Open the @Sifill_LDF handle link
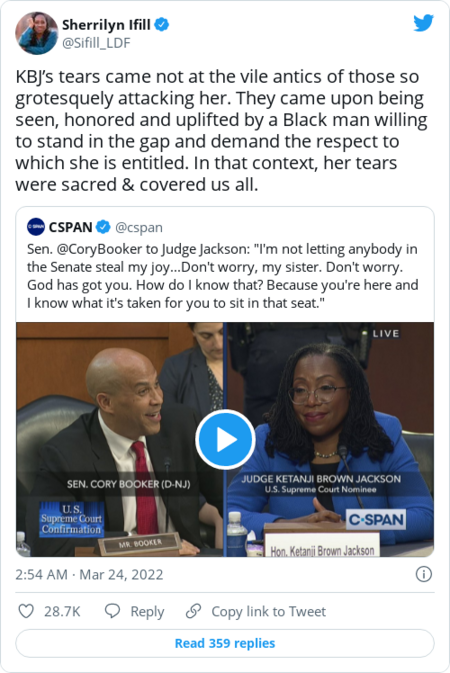This screenshot has height=673, width=450. pos(96,43)
